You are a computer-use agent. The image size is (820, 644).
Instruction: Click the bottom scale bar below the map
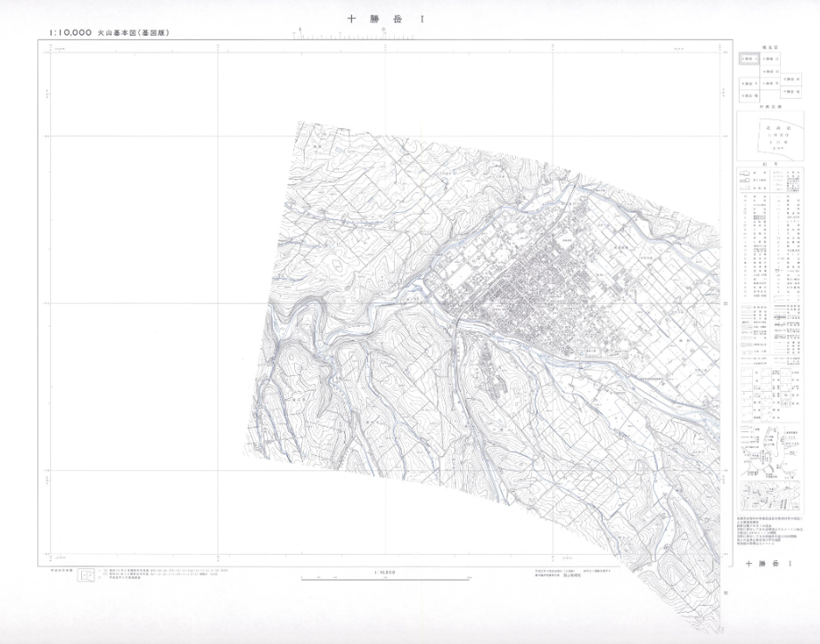tap(385, 580)
